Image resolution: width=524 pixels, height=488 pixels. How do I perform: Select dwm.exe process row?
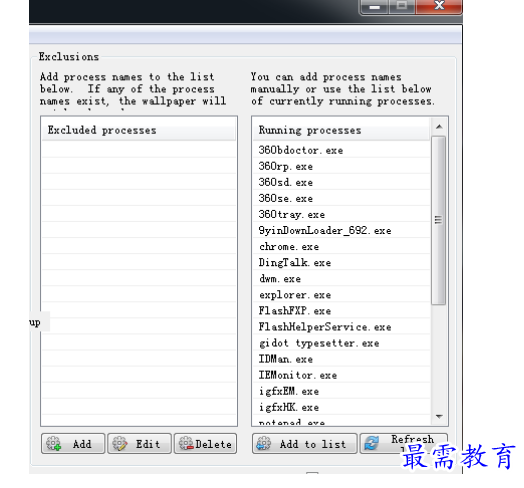[342, 279]
